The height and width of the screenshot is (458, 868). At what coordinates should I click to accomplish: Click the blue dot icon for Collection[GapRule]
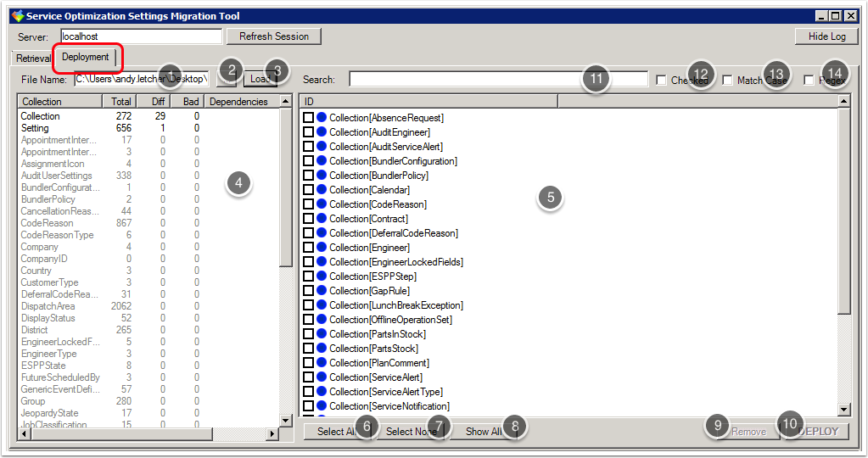coord(322,291)
